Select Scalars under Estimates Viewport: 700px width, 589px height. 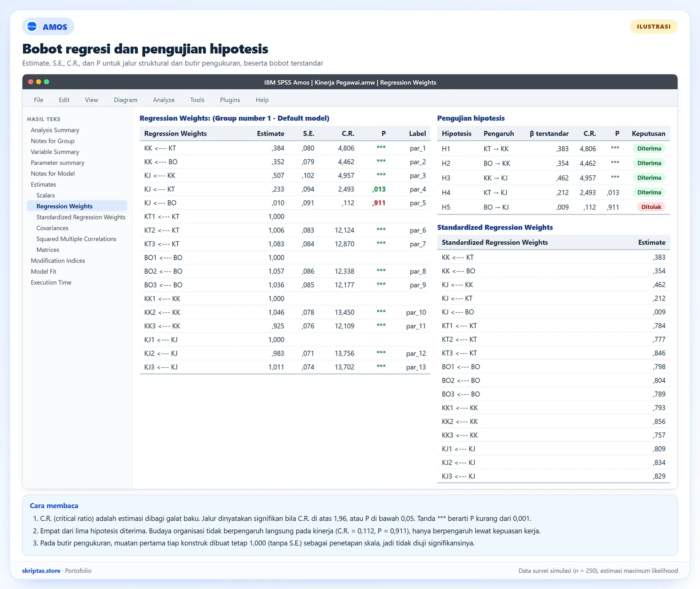click(x=45, y=195)
